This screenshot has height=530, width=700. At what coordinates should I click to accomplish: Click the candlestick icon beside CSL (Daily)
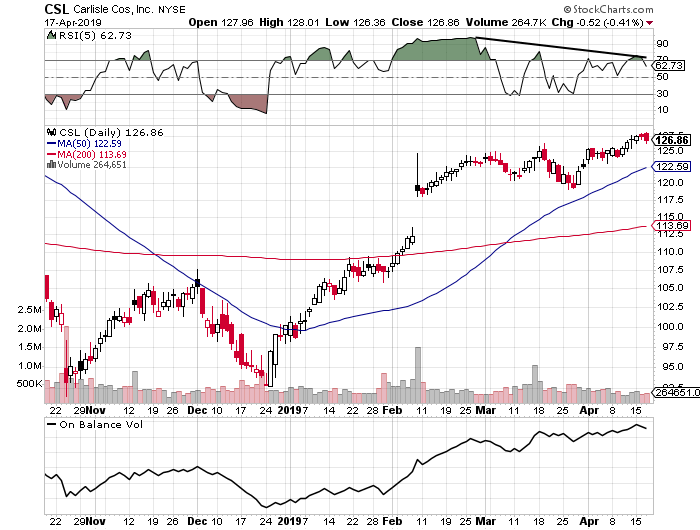[x=51, y=132]
